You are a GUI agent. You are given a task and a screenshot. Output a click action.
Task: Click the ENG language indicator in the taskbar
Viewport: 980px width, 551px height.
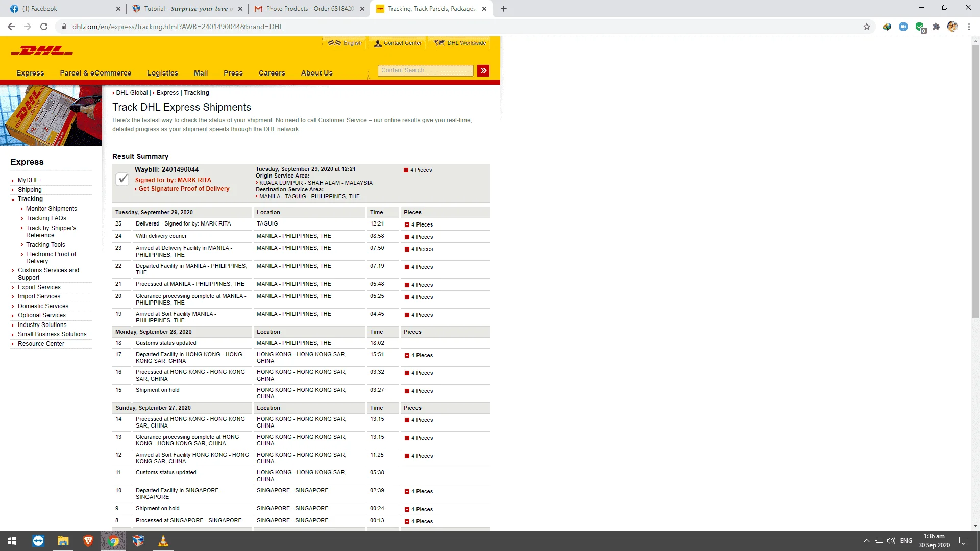coord(906,541)
